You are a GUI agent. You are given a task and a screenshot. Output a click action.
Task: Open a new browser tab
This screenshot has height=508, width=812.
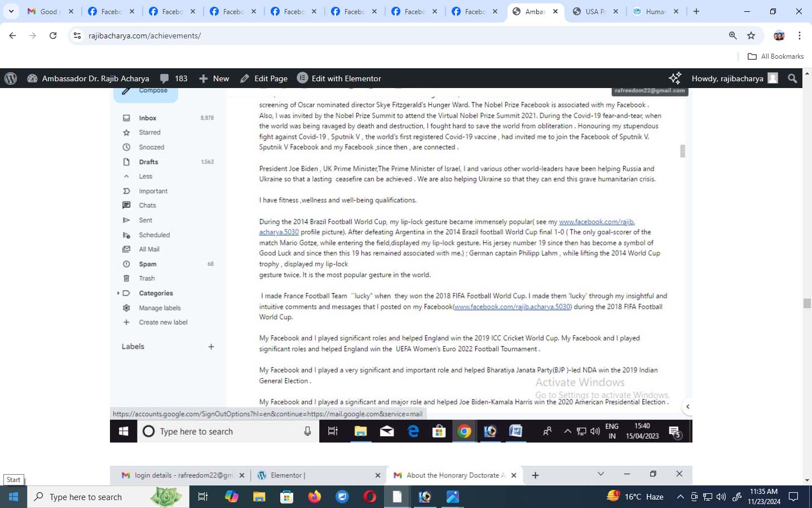point(696,11)
